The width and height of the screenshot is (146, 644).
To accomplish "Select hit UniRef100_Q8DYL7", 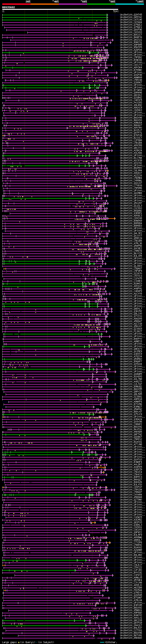I will (131, 309).
